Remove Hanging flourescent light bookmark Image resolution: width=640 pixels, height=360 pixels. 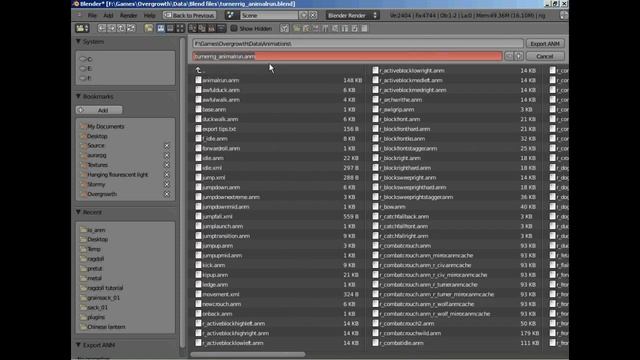167,175
